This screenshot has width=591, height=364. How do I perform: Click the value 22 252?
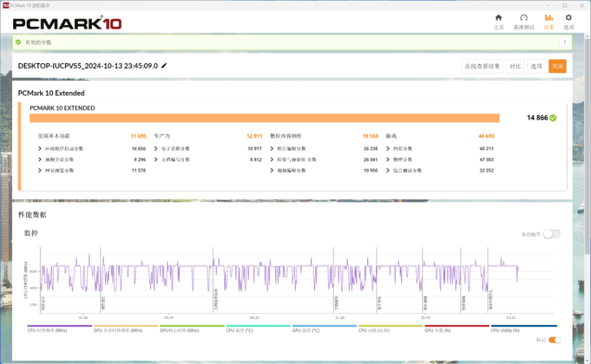click(x=486, y=170)
